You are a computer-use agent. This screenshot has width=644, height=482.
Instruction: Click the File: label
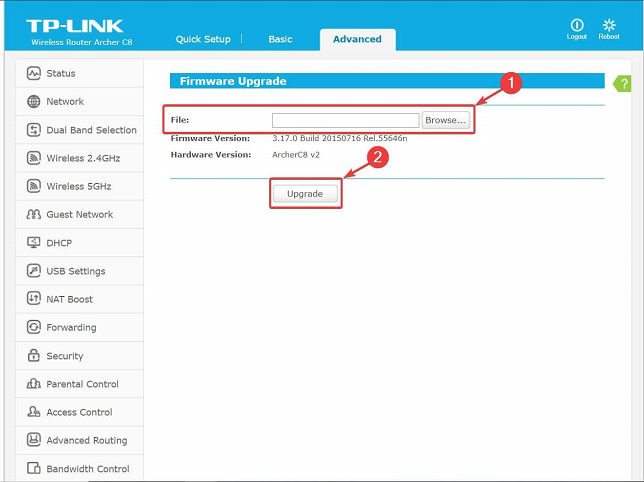click(x=180, y=120)
